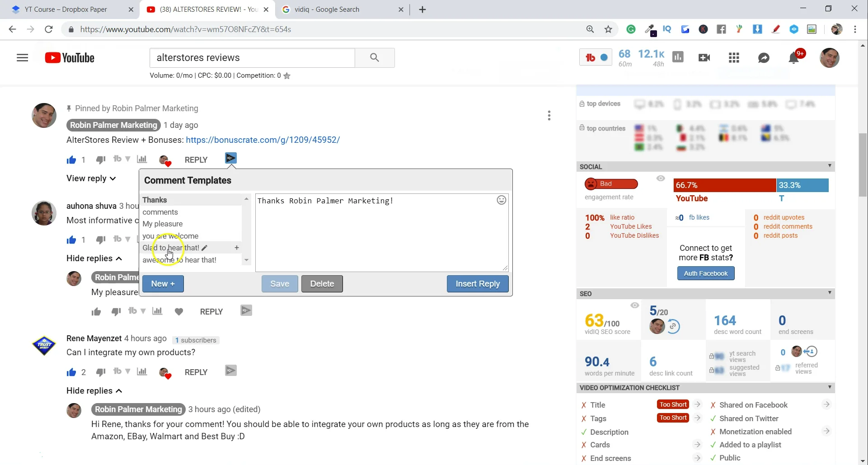Expand 'View reply' under pinned comment
Viewport: 868px width, 465px height.
[x=91, y=178]
